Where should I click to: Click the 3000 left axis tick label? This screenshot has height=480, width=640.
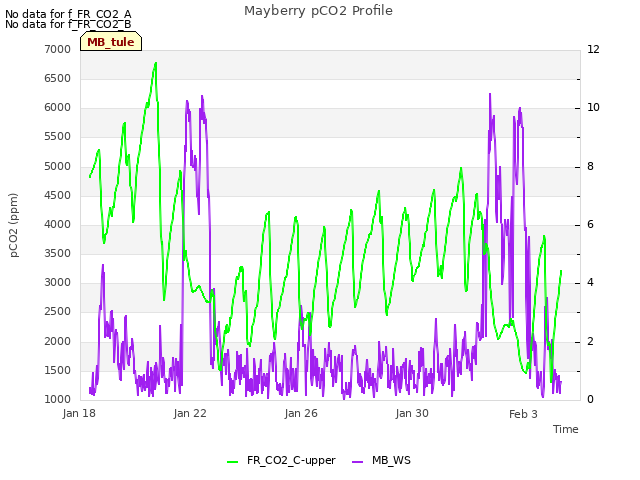coord(58,283)
